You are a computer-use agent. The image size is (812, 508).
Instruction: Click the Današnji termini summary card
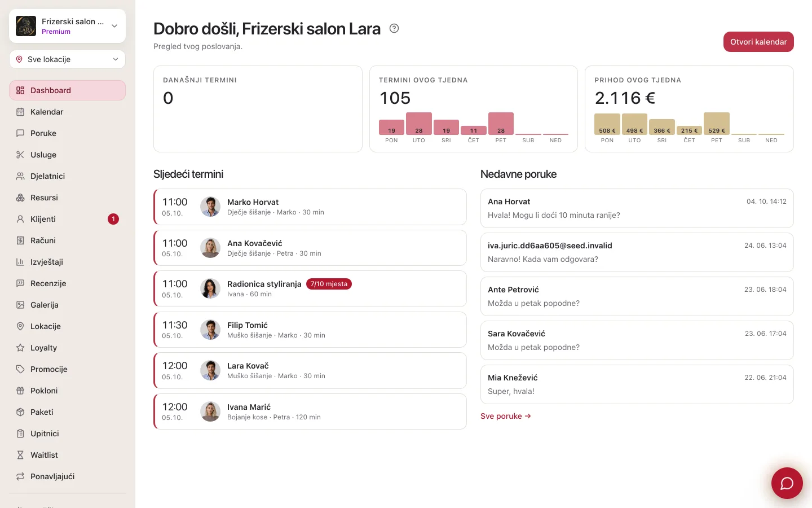(x=258, y=109)
